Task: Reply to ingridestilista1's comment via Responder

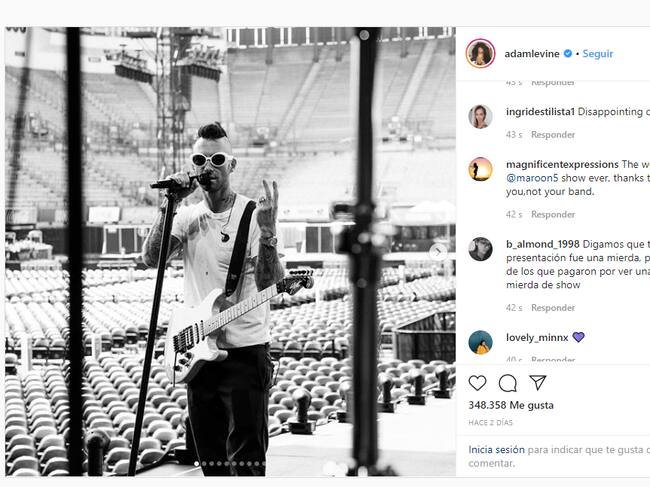Action: 553,135
